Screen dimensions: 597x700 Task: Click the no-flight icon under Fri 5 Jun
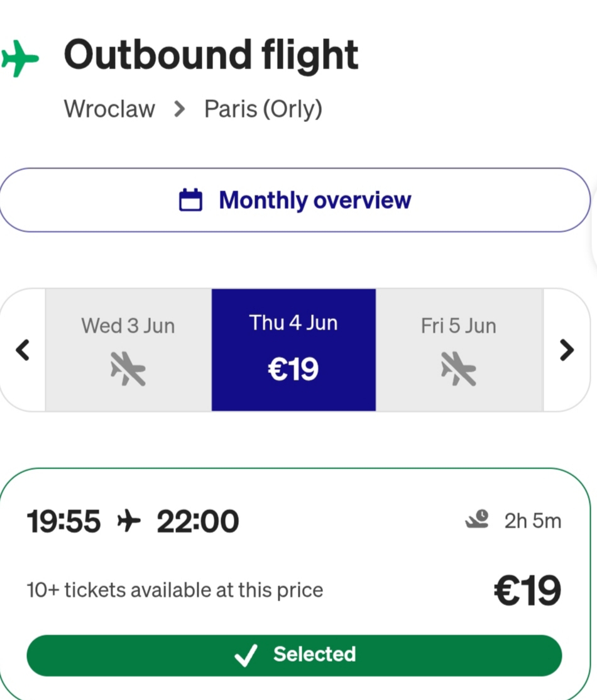pos(459,369)
